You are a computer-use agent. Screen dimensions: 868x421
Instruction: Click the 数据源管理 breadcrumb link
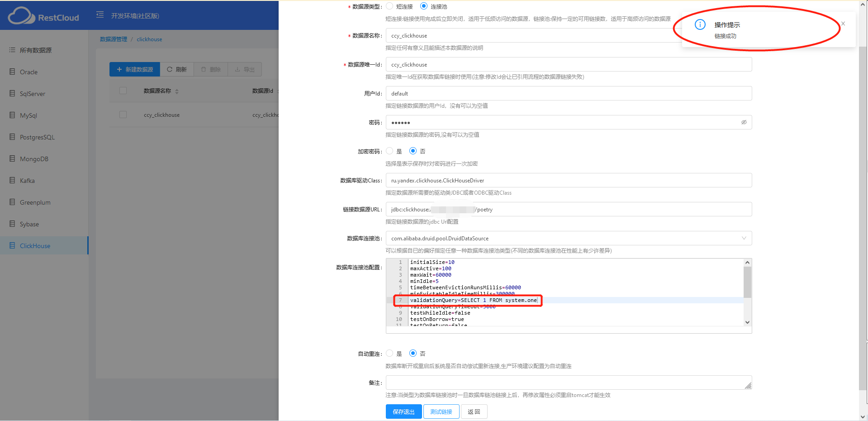coord(114,39)
